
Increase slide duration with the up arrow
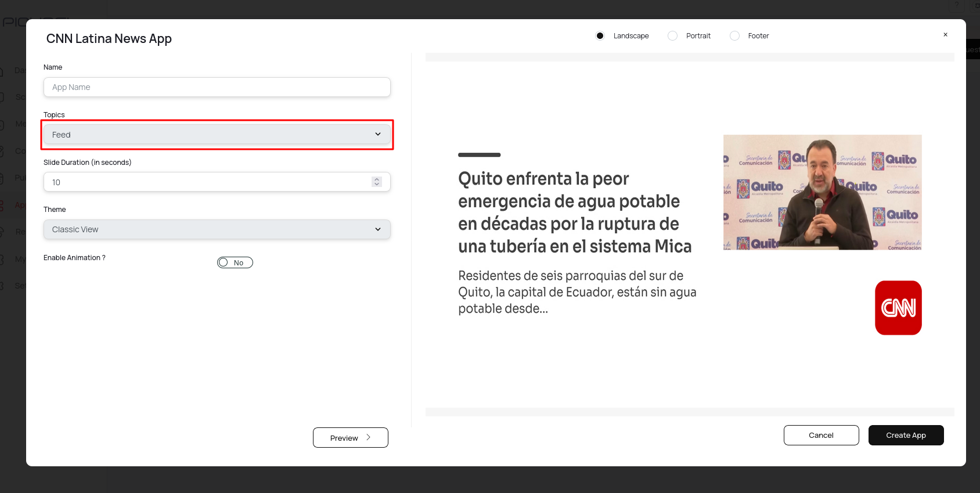377,179
